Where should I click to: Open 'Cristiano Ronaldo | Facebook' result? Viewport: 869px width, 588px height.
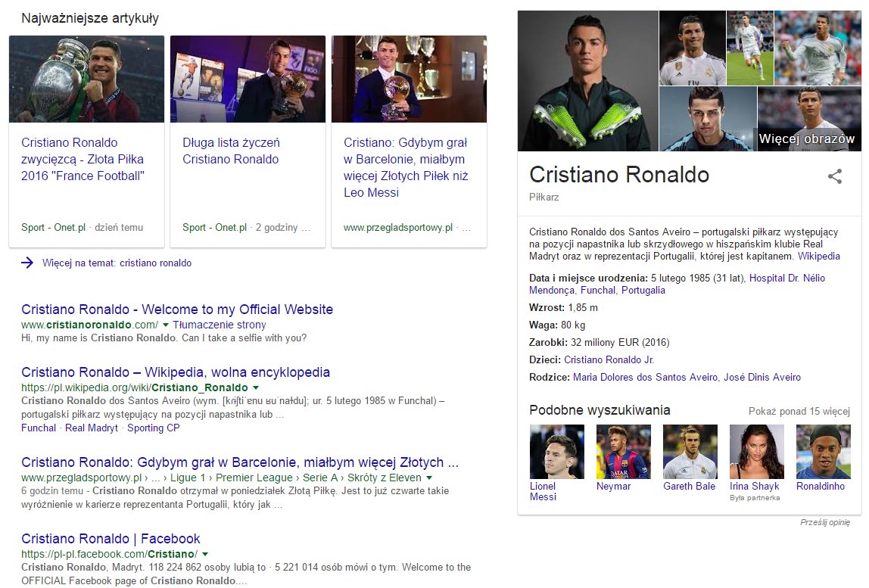coord(111,539)
